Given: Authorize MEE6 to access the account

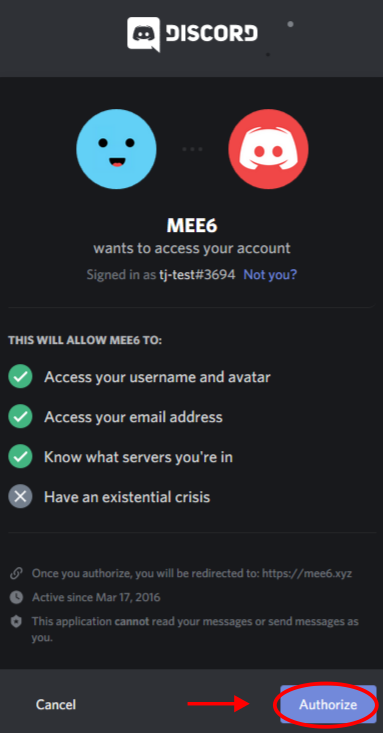Looking at the screenshot, I should click(328, 704).
